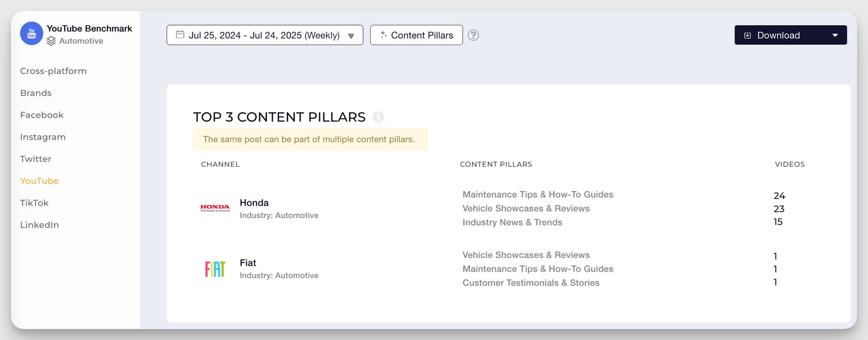868x340 pixels.
Task: Click the multiple content pillars notice
Action: click(310, 139)
